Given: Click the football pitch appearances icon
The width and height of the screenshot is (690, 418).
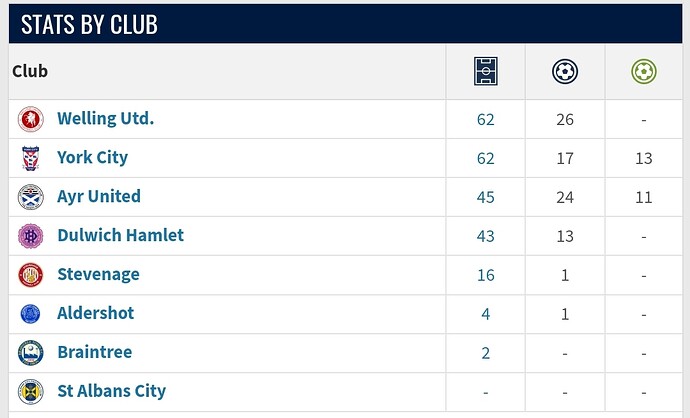Looking at the screenshot, I should pyautogui.click(x=485, y=71).
